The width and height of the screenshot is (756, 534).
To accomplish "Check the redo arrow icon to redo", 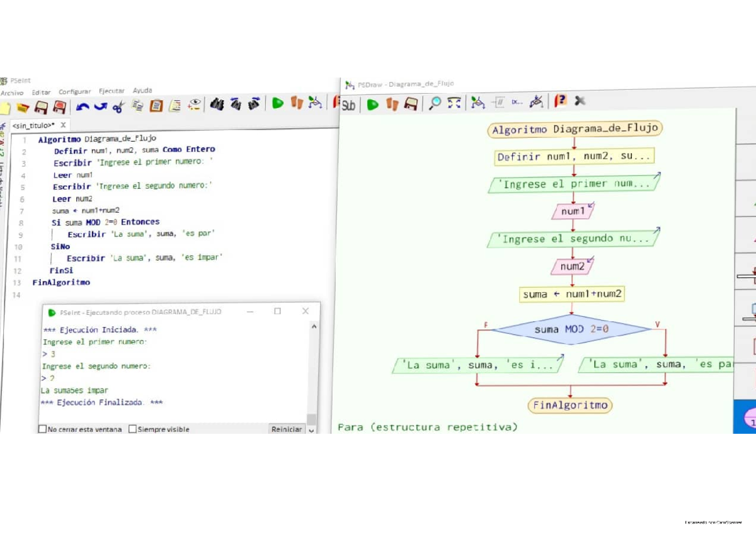I will (100, 105).
